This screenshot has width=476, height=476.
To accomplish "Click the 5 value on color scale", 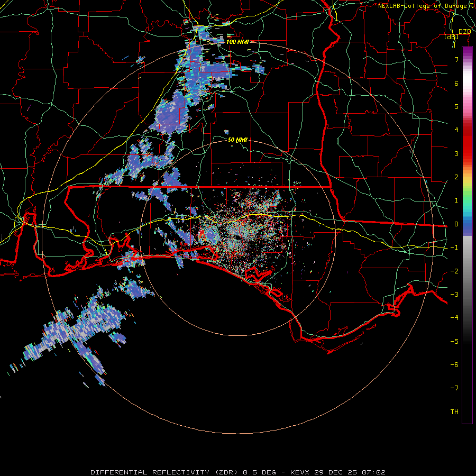I will [x=456, y=106].
